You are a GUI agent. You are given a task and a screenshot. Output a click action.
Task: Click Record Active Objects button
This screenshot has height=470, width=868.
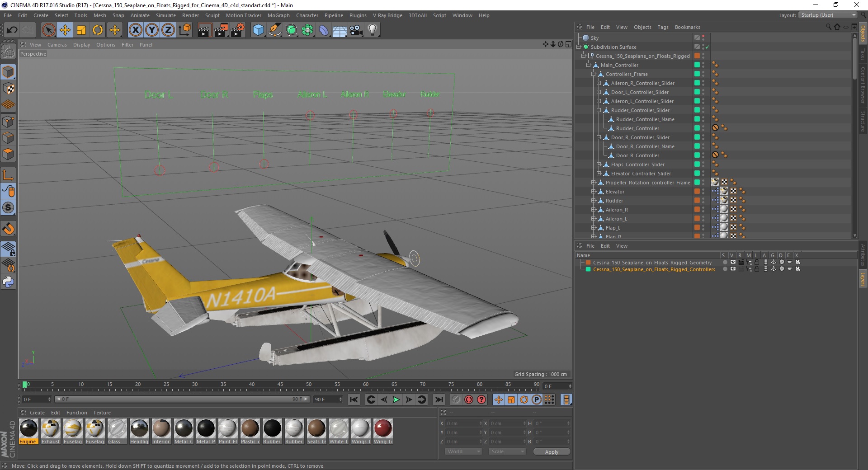pos(456,399)
